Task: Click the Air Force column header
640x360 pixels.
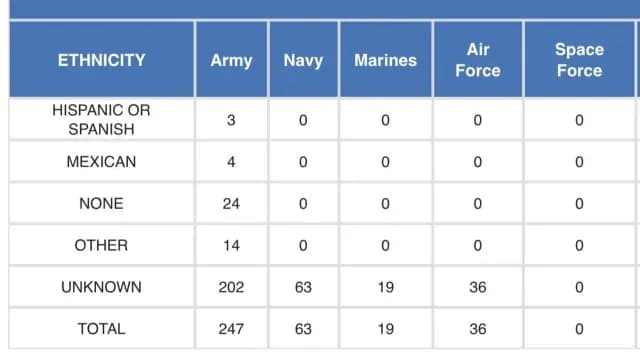Action: [x=478, y=60]
